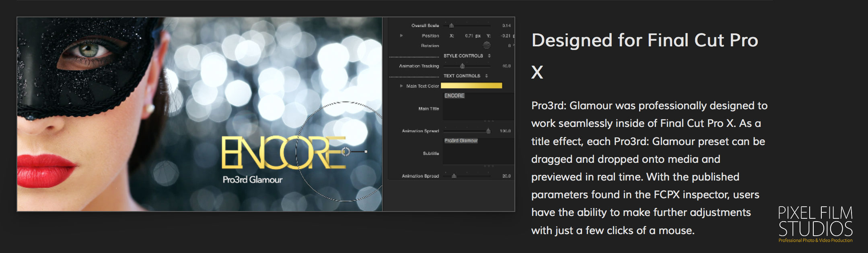Expand the Main Text Color triangle
This screenshot has width=868, height=253.
tap(401, 86)
